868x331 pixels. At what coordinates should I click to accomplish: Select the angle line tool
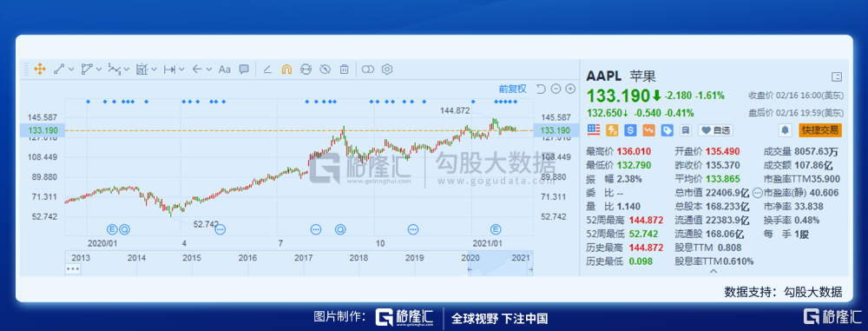point(267,70)
